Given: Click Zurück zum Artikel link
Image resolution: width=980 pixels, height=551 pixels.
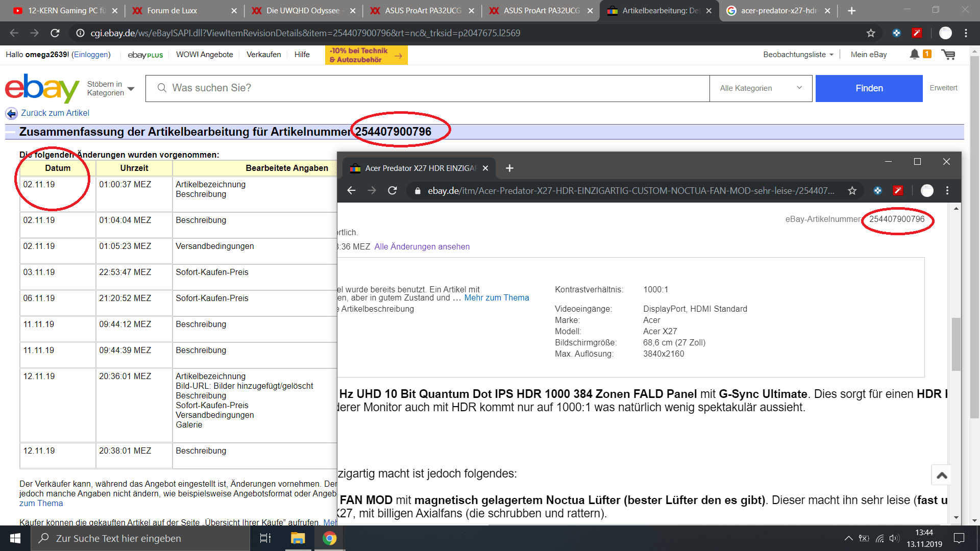Looking at the screenshot, I should click(x=55, y=113).
